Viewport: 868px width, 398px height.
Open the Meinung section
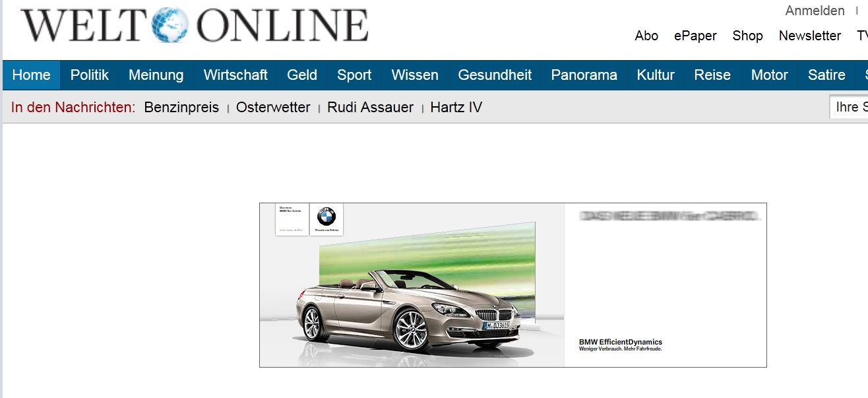156,75
